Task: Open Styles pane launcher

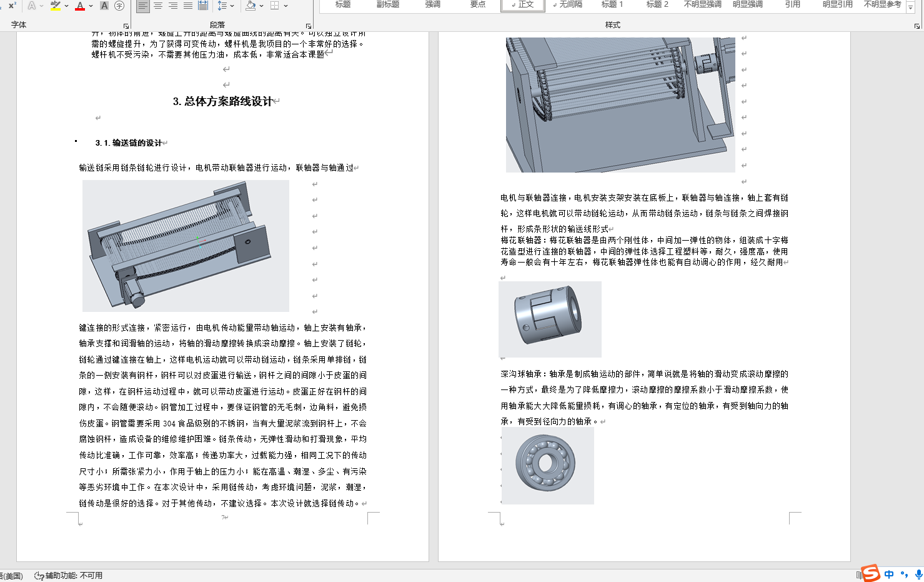Action: [x=917, y=26]
